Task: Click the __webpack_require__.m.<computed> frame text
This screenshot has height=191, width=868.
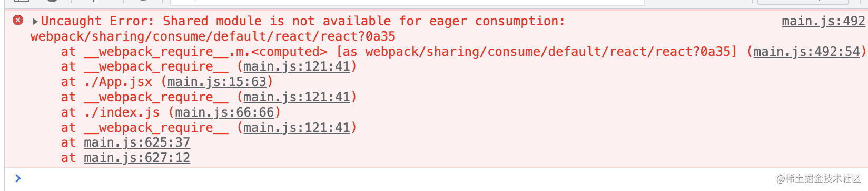Action: [205, 52]
